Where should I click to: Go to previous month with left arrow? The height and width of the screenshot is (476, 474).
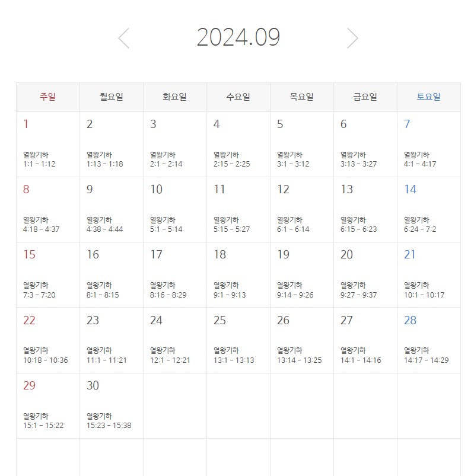click(123, 39)
